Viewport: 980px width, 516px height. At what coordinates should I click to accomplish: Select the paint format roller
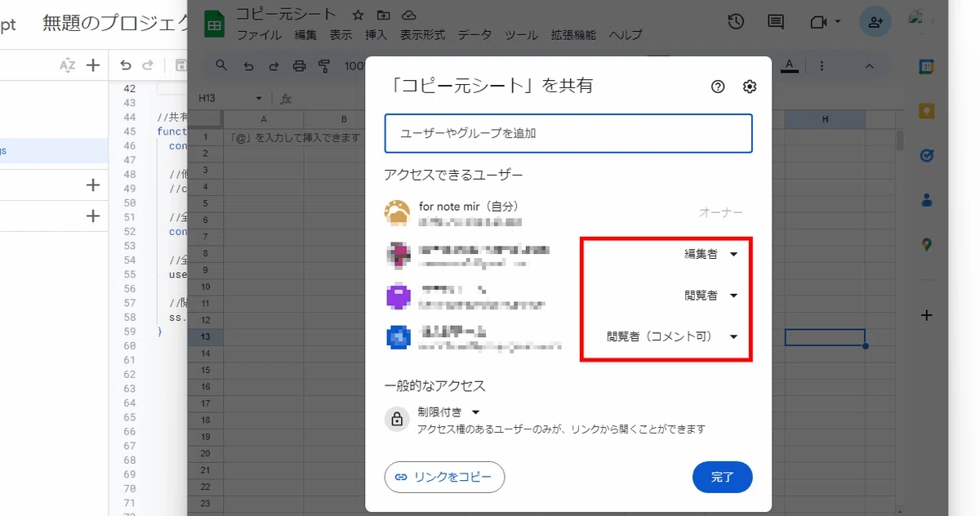pyautogui.click(x=323, y=65)
